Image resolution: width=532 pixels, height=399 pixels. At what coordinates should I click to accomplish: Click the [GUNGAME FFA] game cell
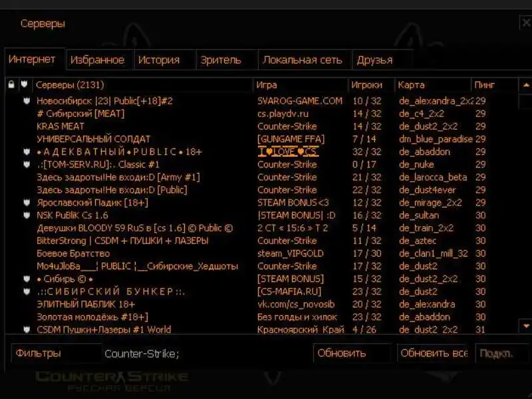(291, 139)
